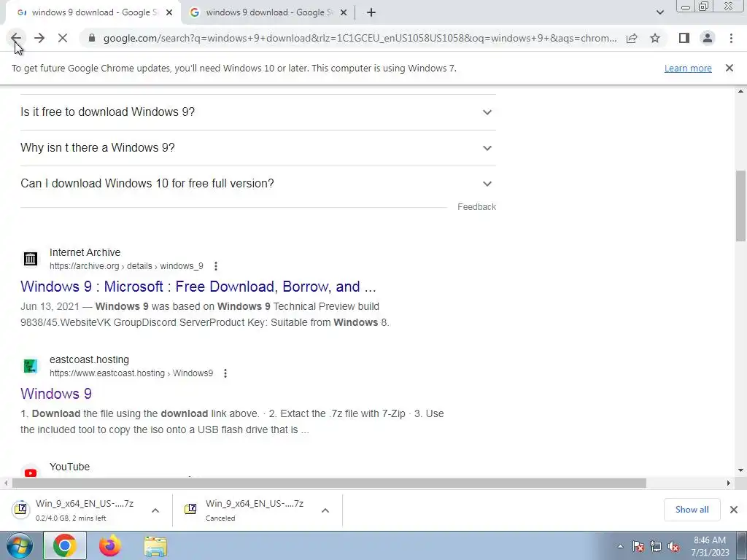Viewport: 747px width, 560px height.
Task: Click the horizontal scrollbar right arrow
Action: (729, 483)
